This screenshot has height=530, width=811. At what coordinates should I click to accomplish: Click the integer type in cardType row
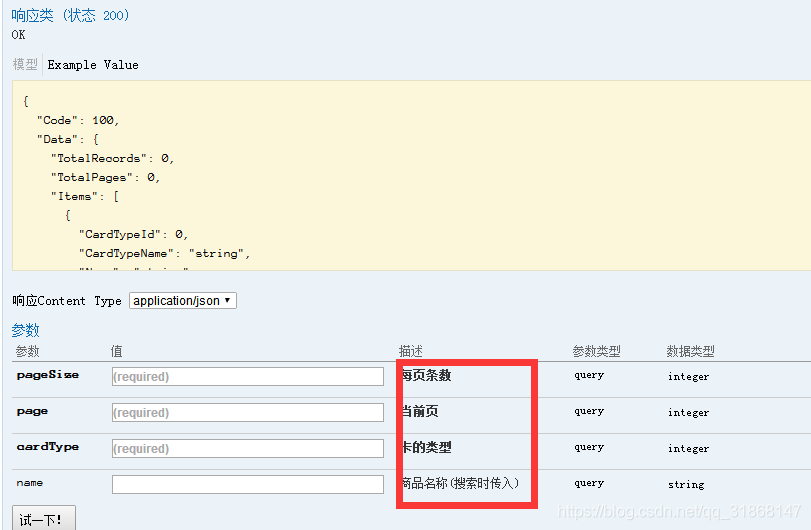pyautogui.click(x=688, y=448)
